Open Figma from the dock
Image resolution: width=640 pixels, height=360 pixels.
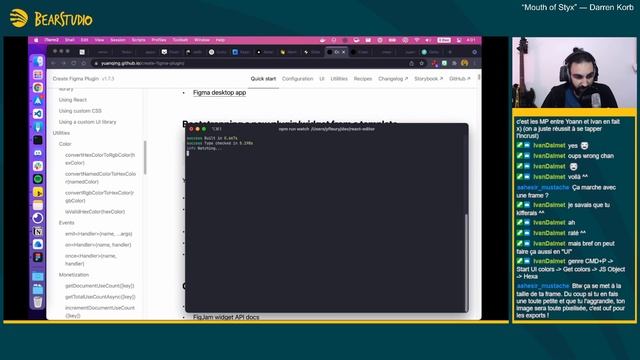click(x=38, y=257)
